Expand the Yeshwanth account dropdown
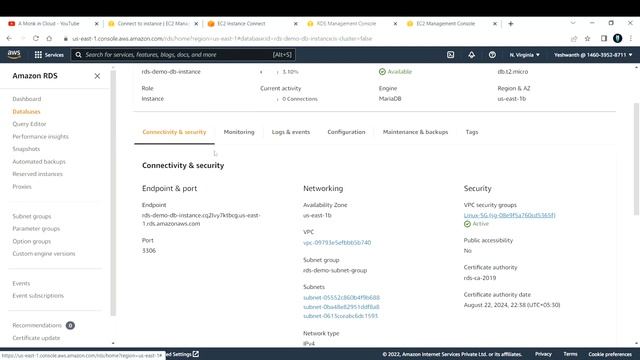This screenshot has height=360, width=640. [593, 55]
